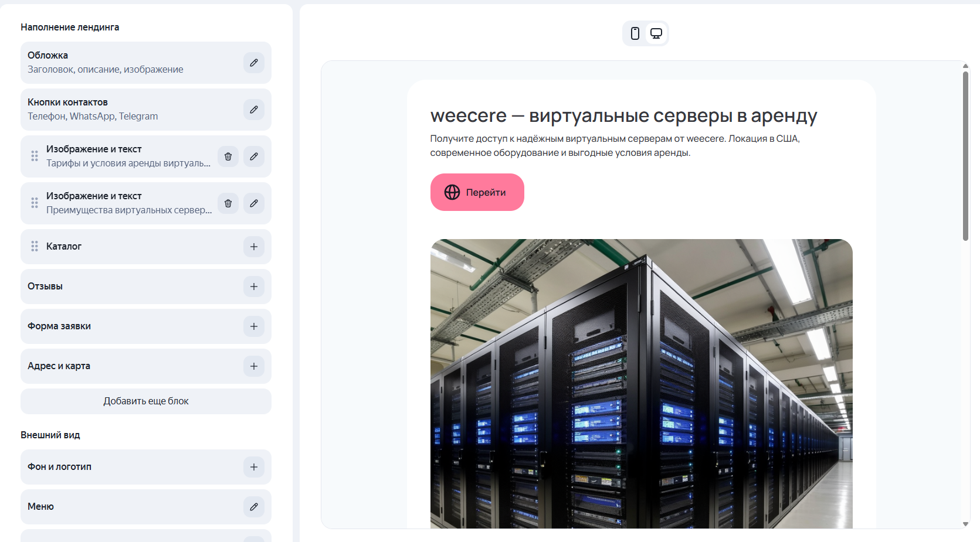Image resolution: width=980 pixels, height=542 pixels.
Task: Click the scrollbar down arrow in preview
Action: [965, 524]
